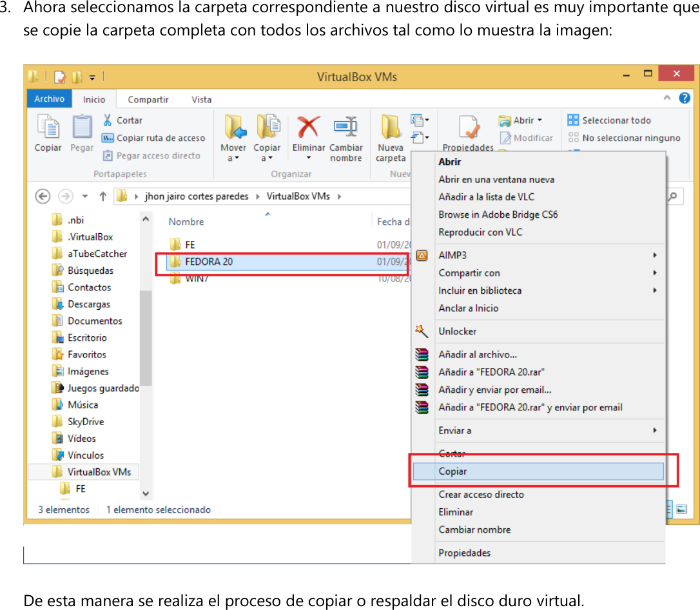Screen dimensions: 700x610
Task: Click the Up one level arrow
Action: point(103,196)
